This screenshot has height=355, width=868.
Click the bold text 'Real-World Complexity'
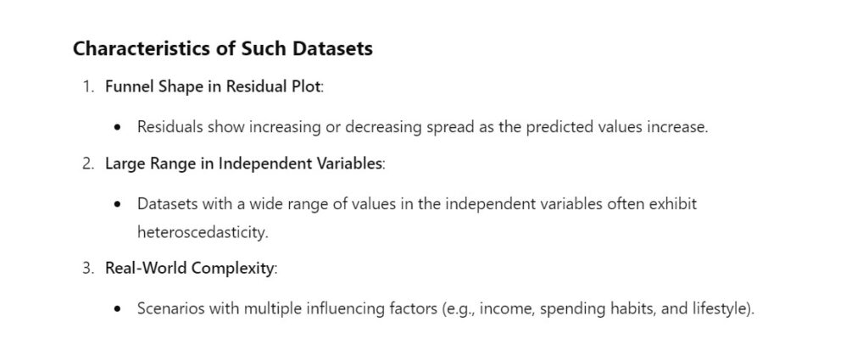190,269
